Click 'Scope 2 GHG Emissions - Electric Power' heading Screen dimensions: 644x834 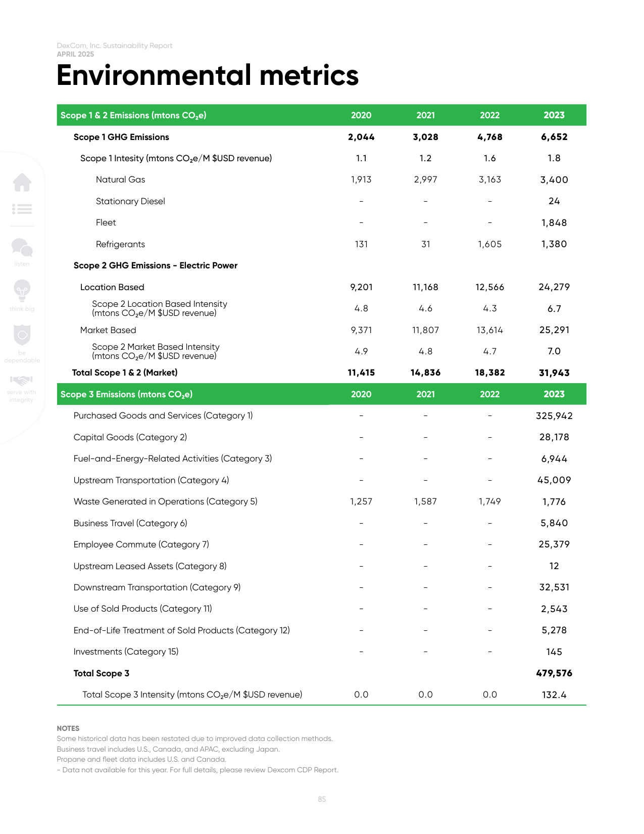156,265
